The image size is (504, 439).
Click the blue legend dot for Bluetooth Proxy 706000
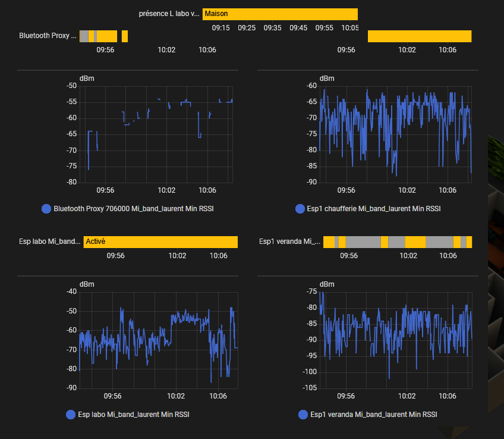[x=46, y=209]
